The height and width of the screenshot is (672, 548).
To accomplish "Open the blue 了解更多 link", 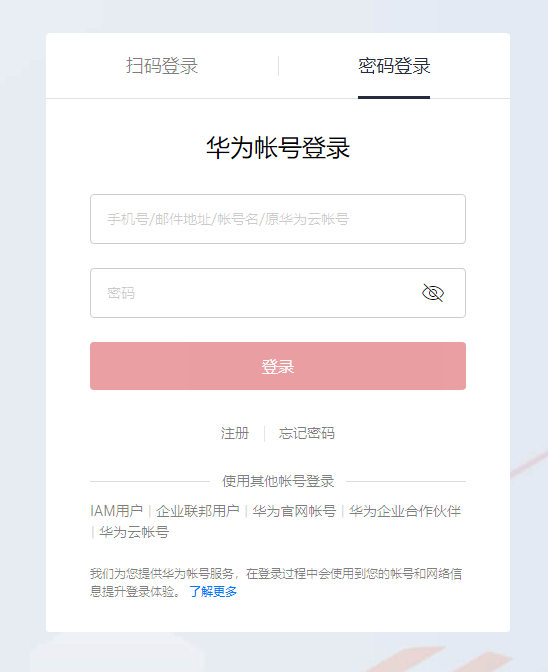I will pos(213,592).
